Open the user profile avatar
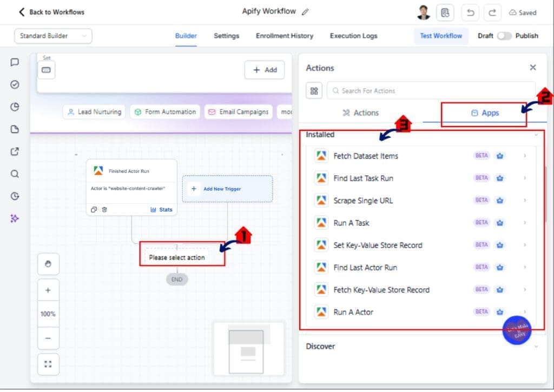 423,13
